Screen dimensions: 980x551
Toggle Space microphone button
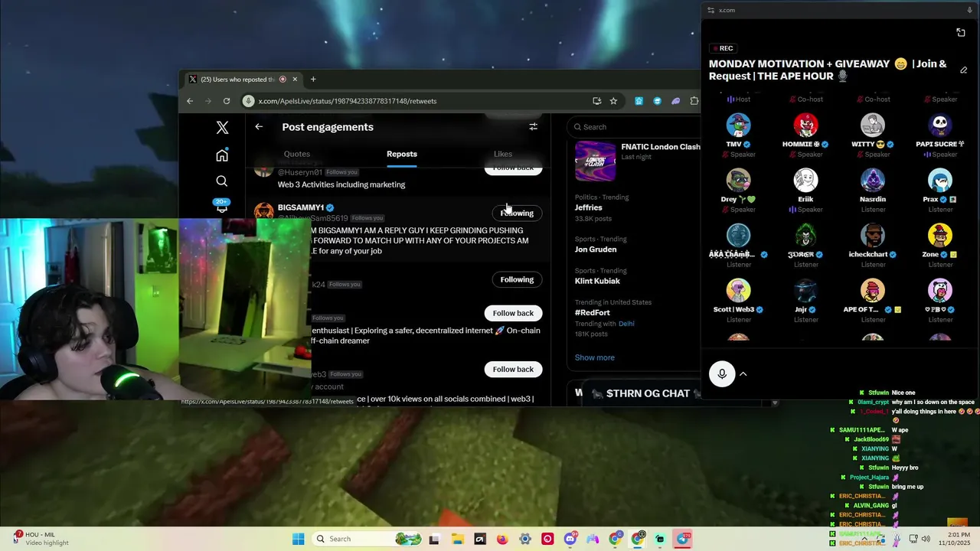coord(722,373)
